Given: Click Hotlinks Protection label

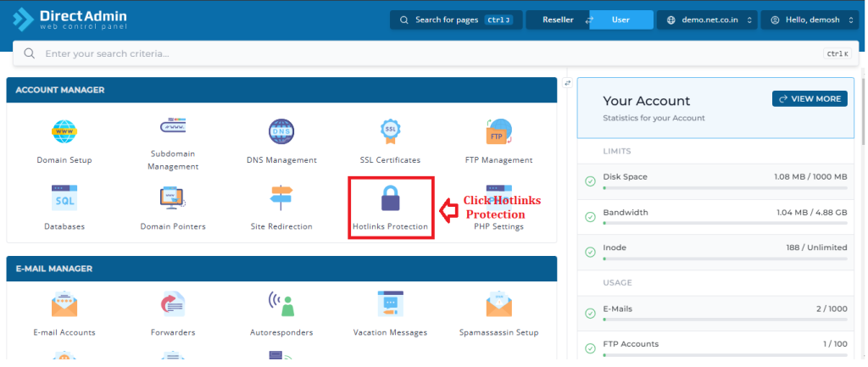Looking at the screenshot, I should 390,226.
